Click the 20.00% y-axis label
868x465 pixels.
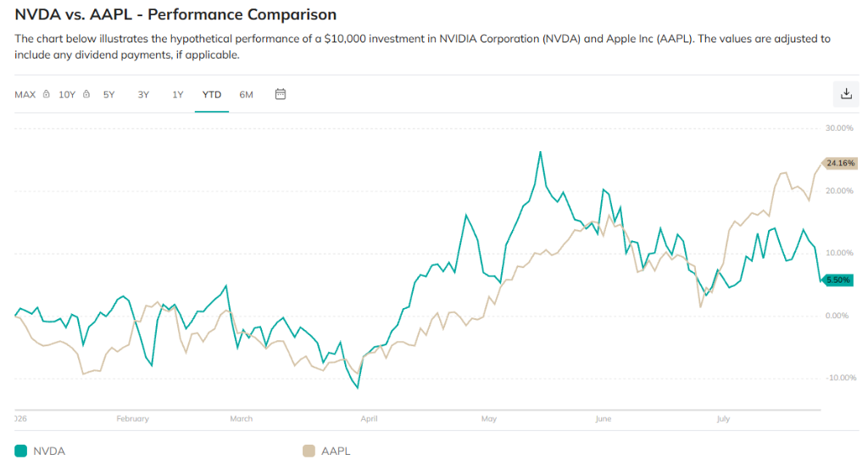click(x=839, y=191)
